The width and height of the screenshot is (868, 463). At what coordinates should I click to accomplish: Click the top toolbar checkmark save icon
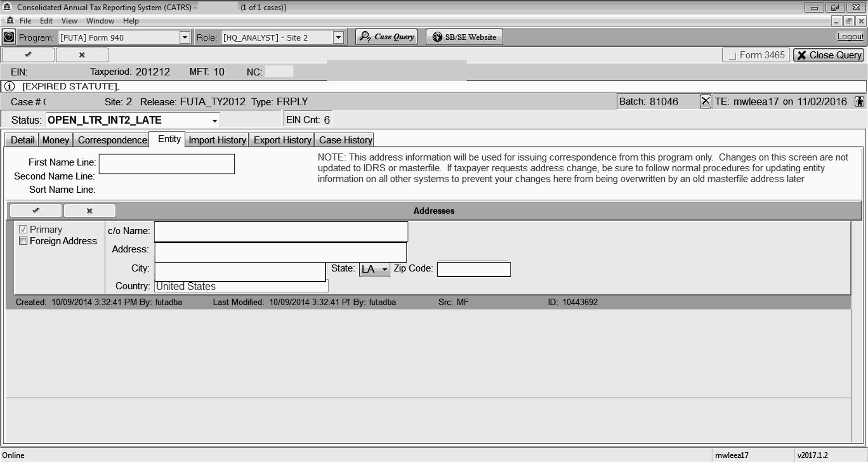pos(28,55)
